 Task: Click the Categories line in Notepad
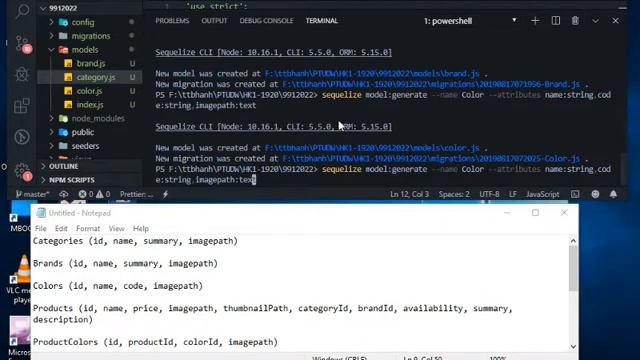pos(135,241)
